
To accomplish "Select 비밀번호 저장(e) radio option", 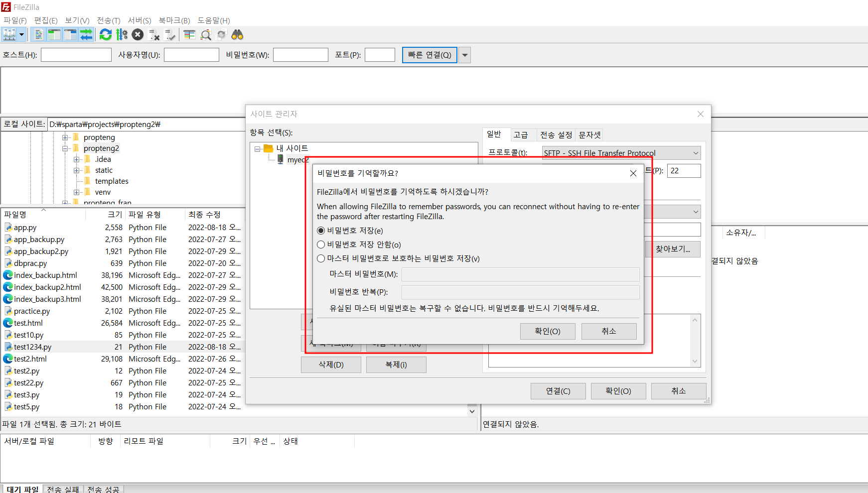I will (321, 231).
